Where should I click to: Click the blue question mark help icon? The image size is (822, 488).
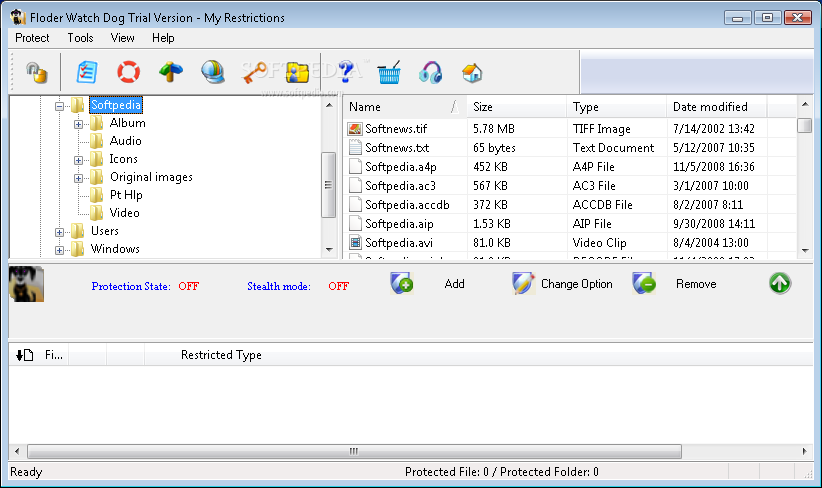346,72
